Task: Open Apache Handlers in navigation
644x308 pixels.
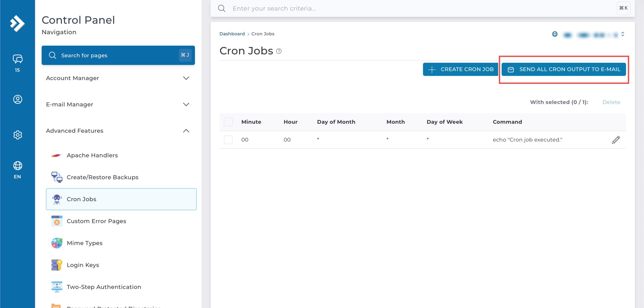Action: click(92, 155)
